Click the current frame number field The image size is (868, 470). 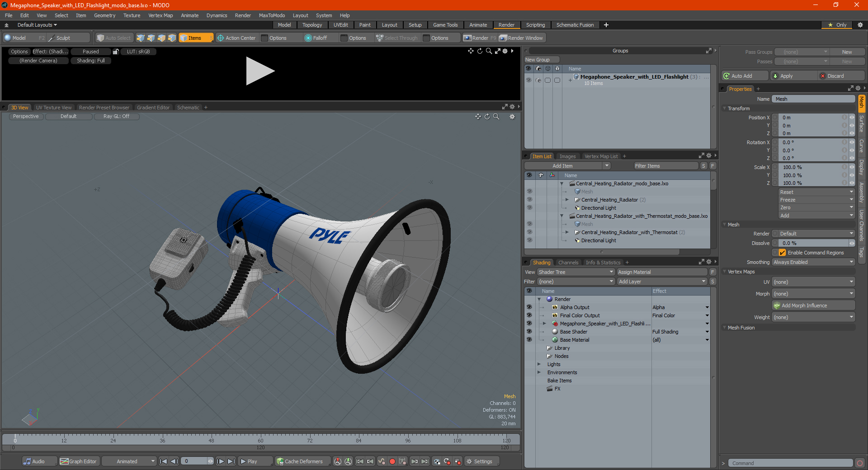point(194,461)
